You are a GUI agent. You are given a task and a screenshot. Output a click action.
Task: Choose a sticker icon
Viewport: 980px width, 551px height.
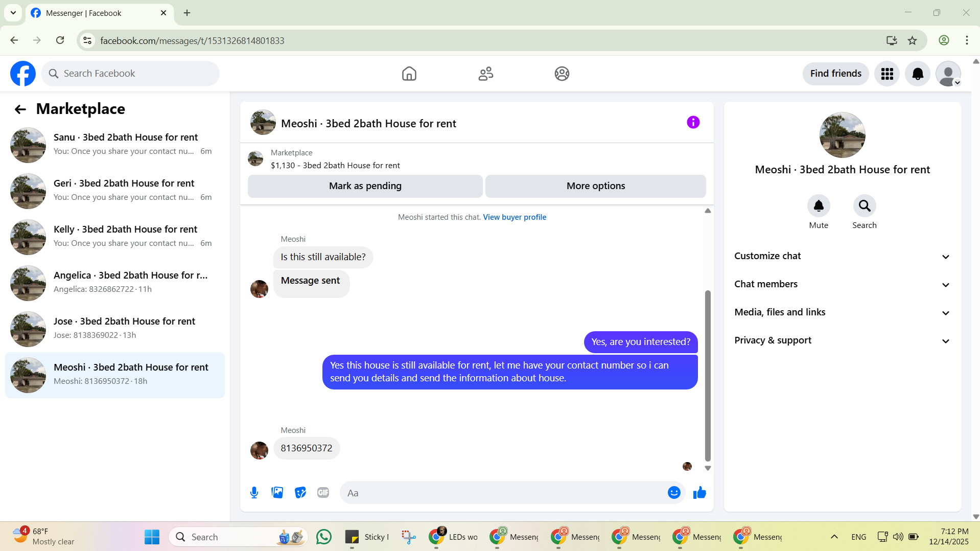300,493
